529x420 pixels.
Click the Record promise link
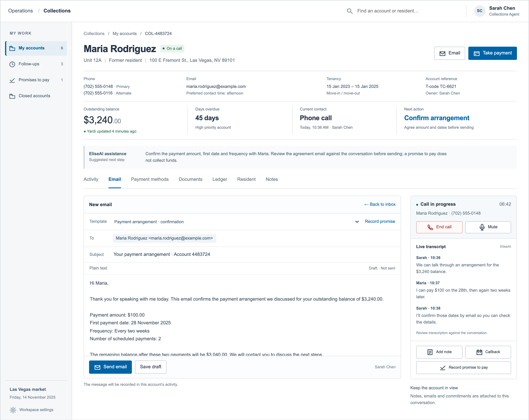pyautogui.click(x=380, y=221)
